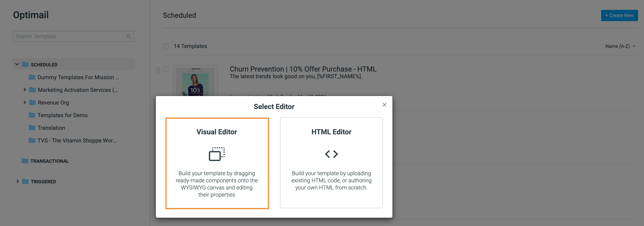
Task: Expand the Marketing Activation Services folder
Action: pos(25,90)
